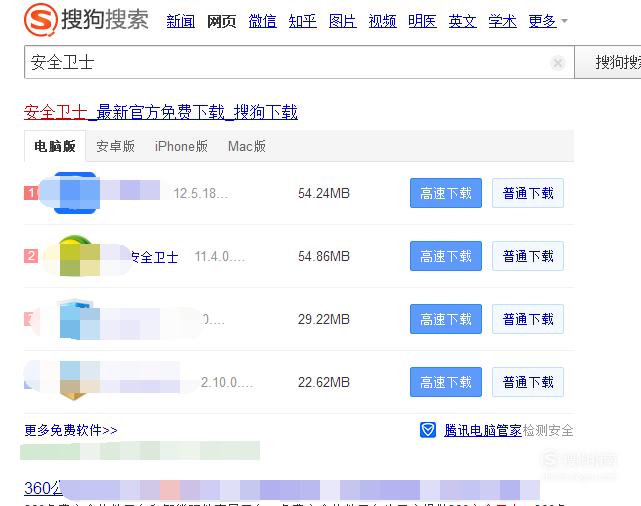Click 高速下载 for the 54.24MB item

click(x=446, y=193)
